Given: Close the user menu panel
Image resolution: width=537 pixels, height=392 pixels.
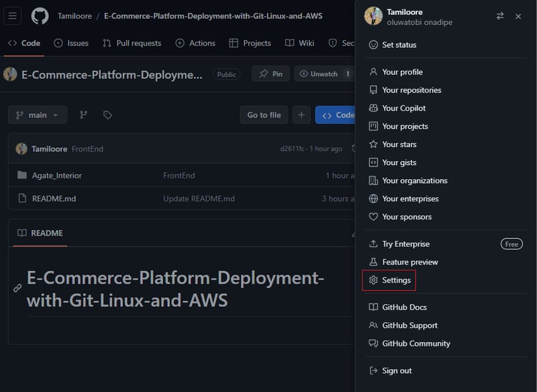Looking at the screenshot, I should pyautogui.click(x=518, y=16).
